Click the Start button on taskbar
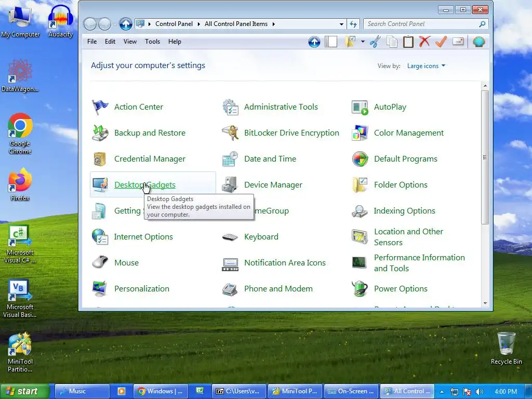Image resolution: width=532 pixels, height=399 pixels. (25, 392)
